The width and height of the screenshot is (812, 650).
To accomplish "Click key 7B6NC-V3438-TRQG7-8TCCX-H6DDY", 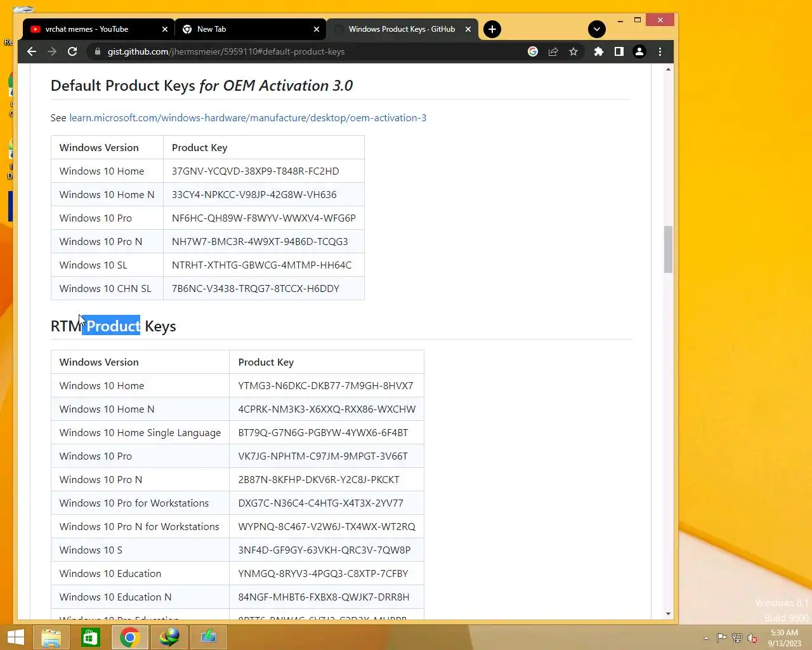I will pyautogui.click(x=255, y=289).
